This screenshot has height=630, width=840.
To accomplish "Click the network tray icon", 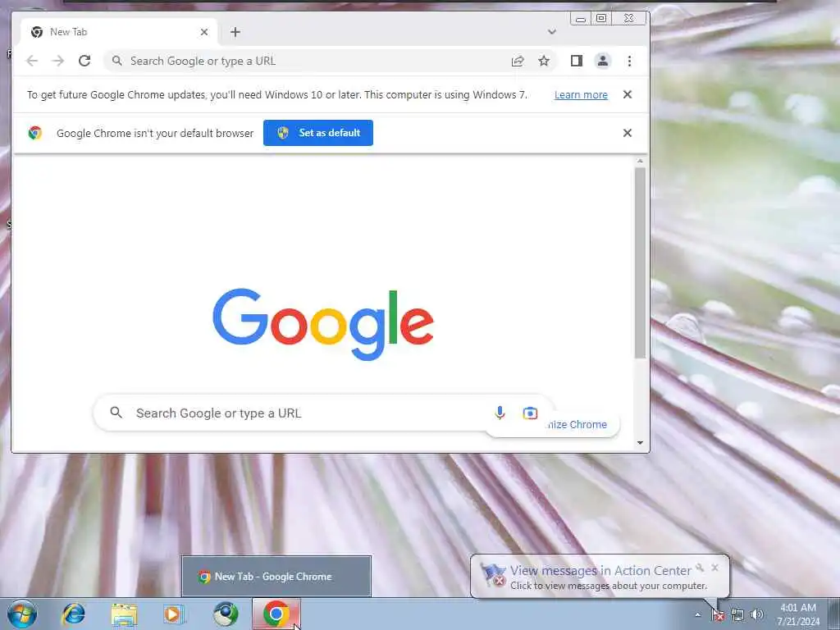I will pyautogui.click(x=737, y=615).
